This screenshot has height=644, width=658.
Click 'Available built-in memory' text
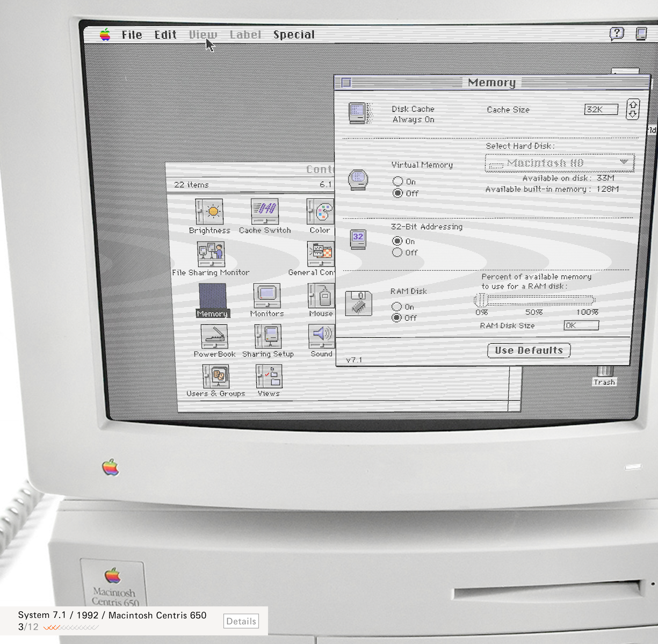tap(538, 189)
